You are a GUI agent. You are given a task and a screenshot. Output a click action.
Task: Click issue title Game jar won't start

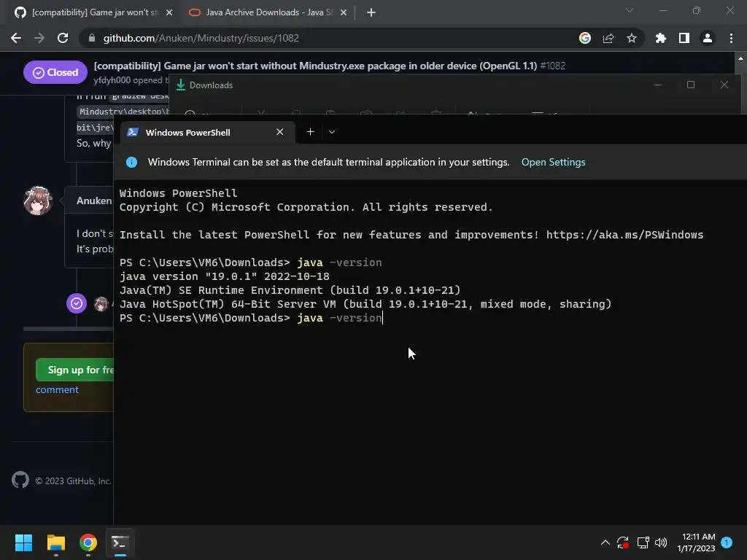pos(315,66)
